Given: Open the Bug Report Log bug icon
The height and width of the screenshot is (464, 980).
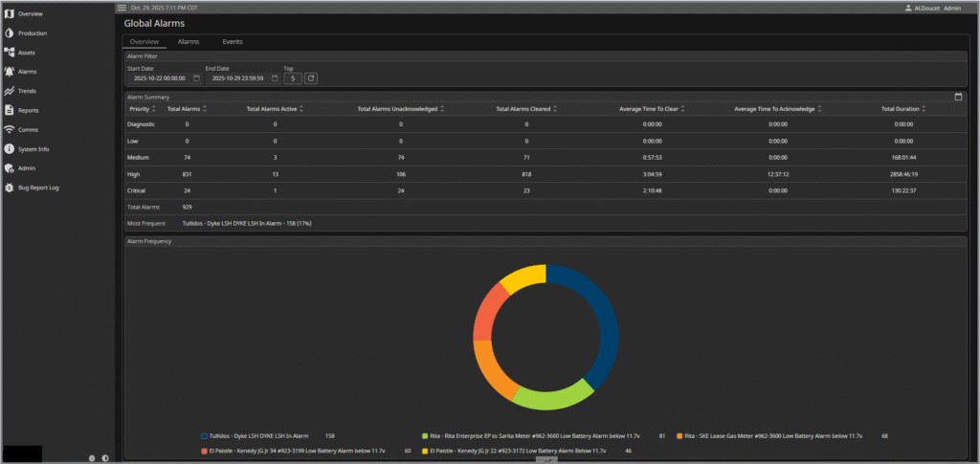Looking at the screenshot, I should (x=9, y=188).
